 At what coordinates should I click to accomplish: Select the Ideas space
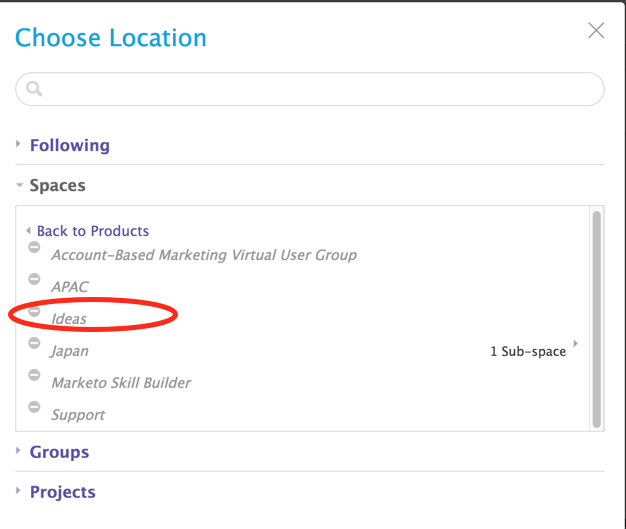click(x=69, y=319)
